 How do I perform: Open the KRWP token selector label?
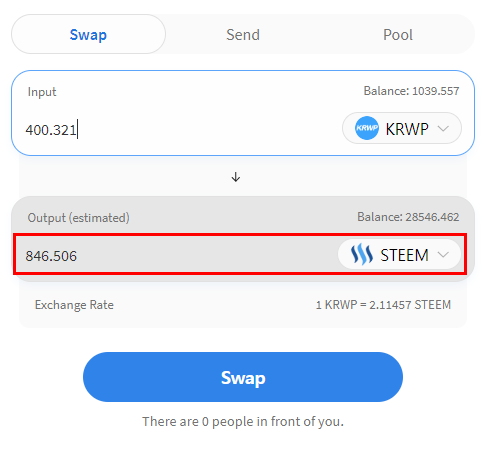407,129
